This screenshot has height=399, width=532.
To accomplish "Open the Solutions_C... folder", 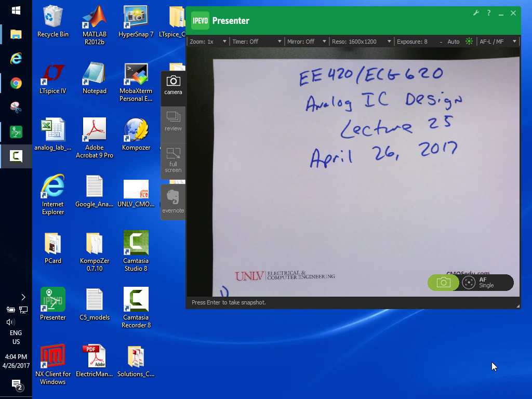I will 136,361.
